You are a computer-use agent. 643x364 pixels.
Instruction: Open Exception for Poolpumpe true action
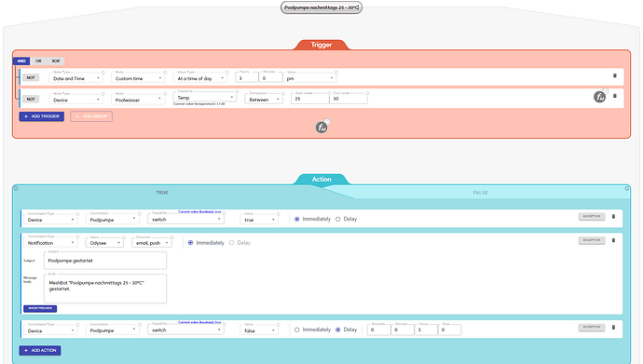(x=592, y=216)
